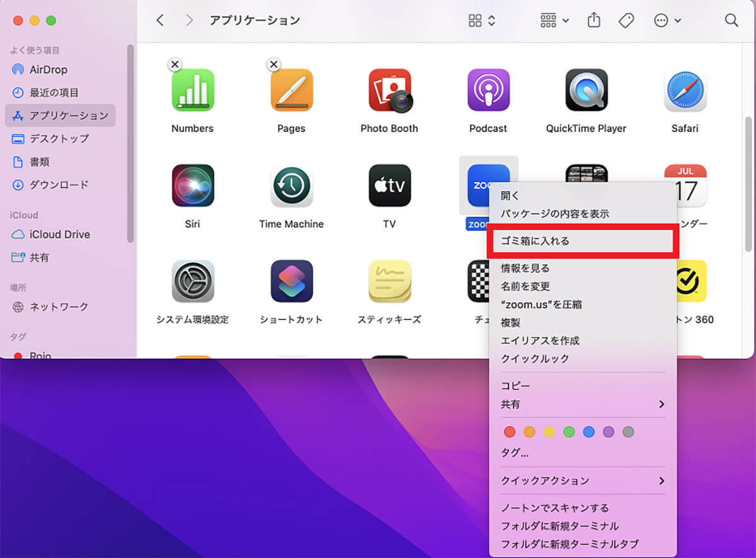
Task: Apply the red tag color
Action: (x=510, y=432)
